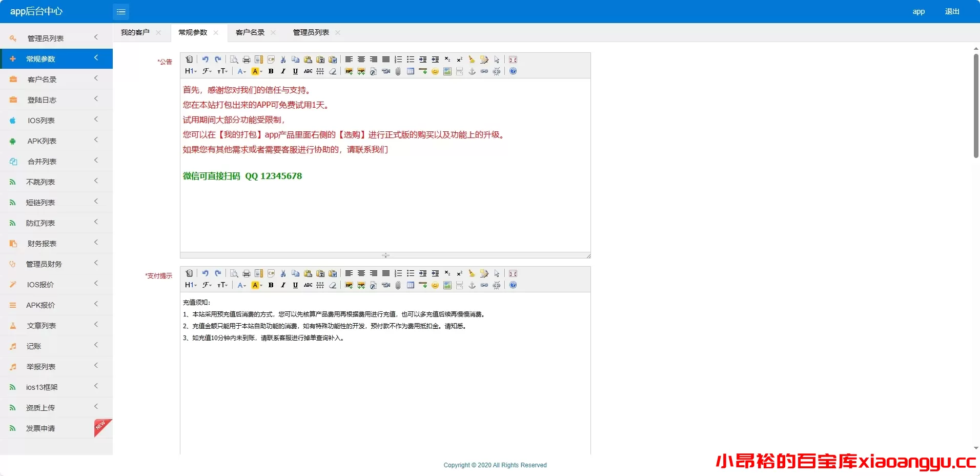Open the 管理员列表 tab

pyautogui.click(x=311, y=32)
